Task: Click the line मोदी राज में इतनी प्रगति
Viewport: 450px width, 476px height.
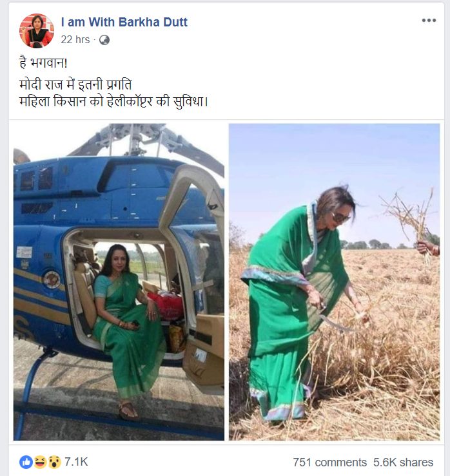Action: click(75, 84)
